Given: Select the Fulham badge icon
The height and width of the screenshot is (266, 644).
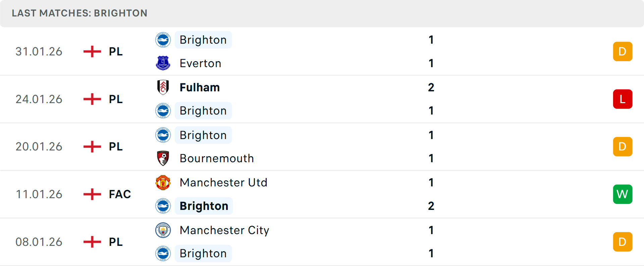Looking at the screenshot, I should coord(163,87).
